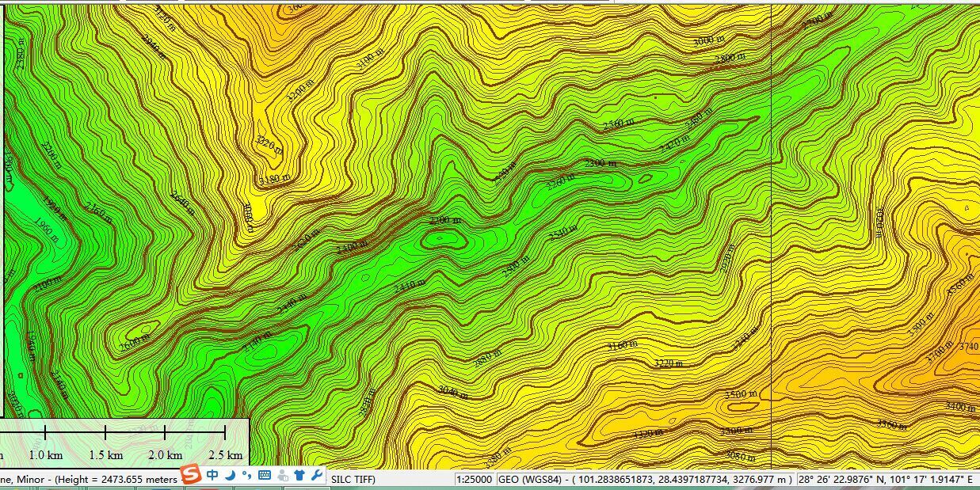
Task: Open the IME skin (shirt) icon
Action: [299, 475]
